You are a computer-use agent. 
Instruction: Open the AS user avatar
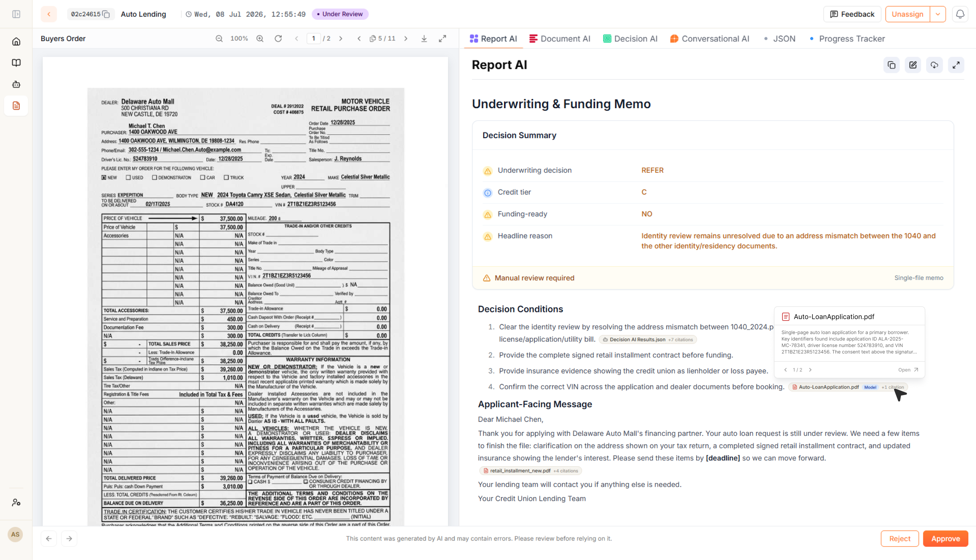(x=15, y=534)
